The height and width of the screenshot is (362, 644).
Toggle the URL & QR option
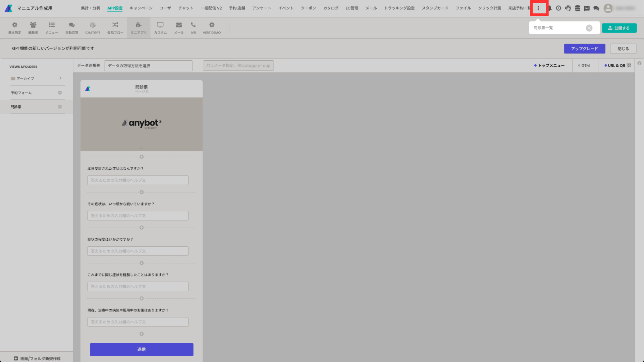click(x=616, y=66)
